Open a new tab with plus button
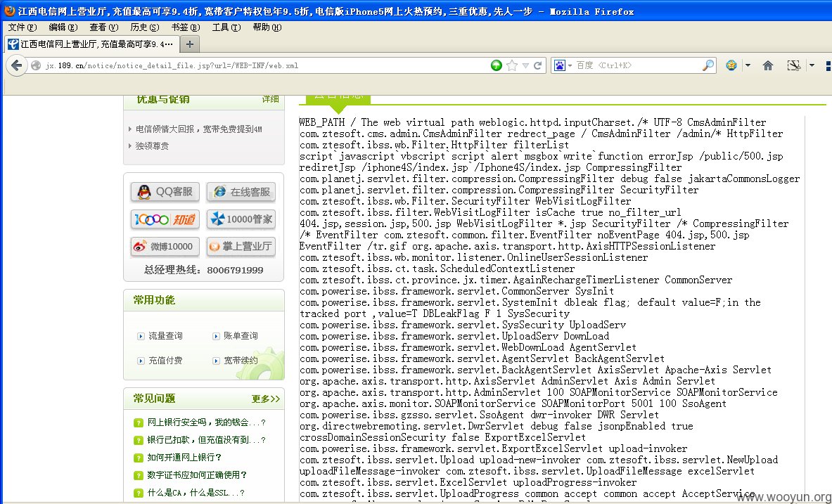The width and height of the screenshot is (832, 504). tap(189, 44)
